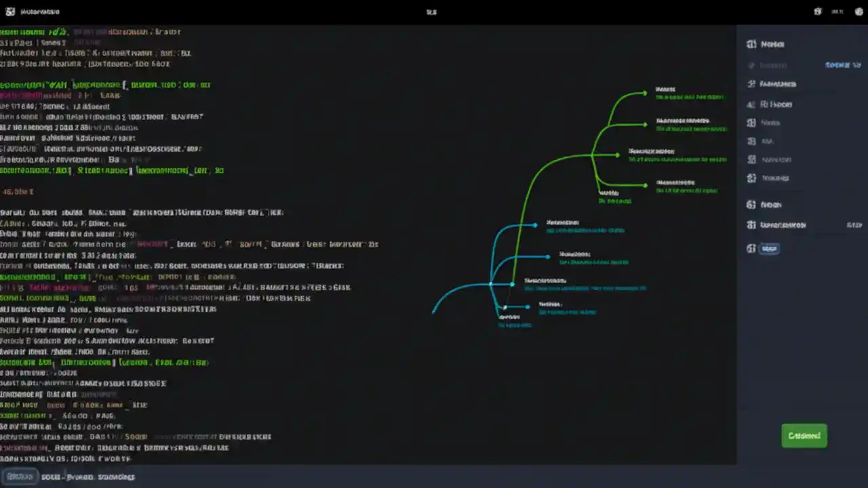Image resolution: width=868 pixels, height=488 pixels.
Task: Select the fourth icon entry in the right sidebar
Action: coord(751,104)
